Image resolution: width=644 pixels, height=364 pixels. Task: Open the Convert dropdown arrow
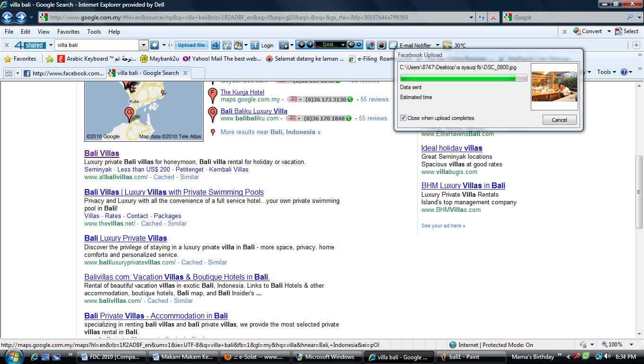(x=608, y=31)
